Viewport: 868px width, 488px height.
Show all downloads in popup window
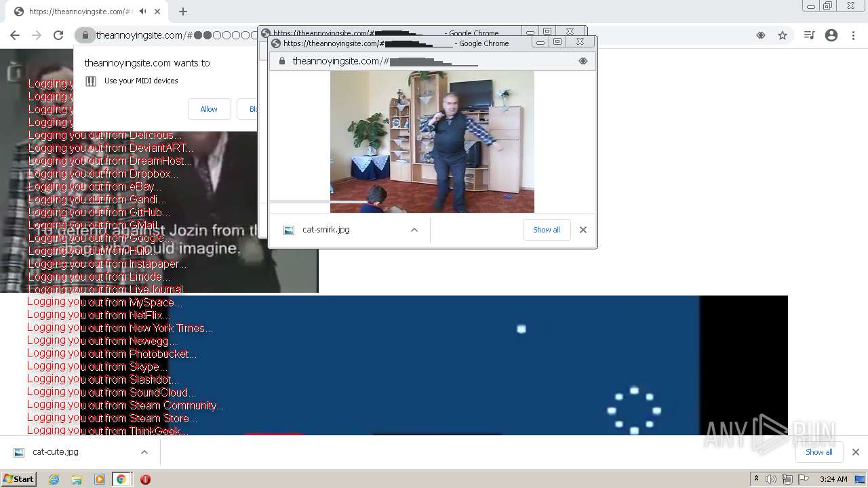click(x=547, y=230)
